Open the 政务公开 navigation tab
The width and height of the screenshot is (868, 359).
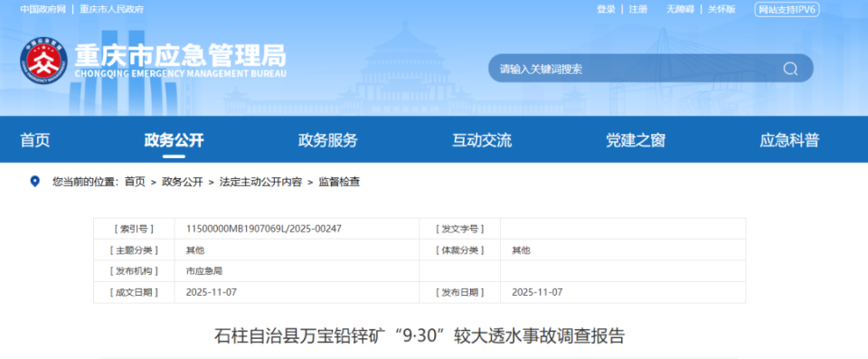click(174, 140)
